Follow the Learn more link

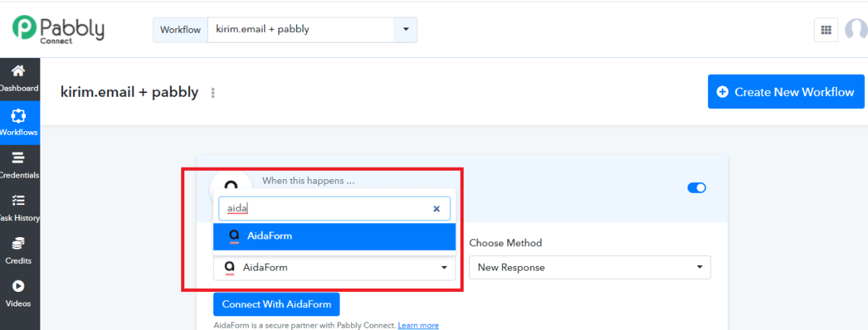point(418,325)
